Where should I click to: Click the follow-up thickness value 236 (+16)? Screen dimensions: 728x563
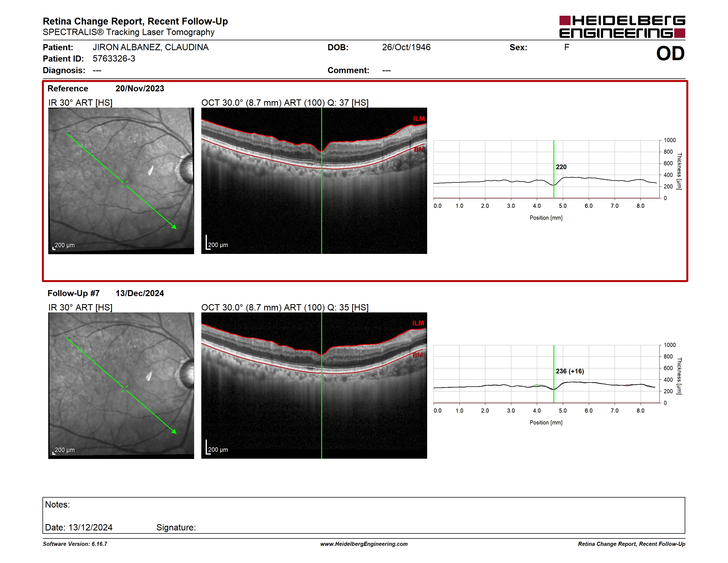(x=570, y=371)
